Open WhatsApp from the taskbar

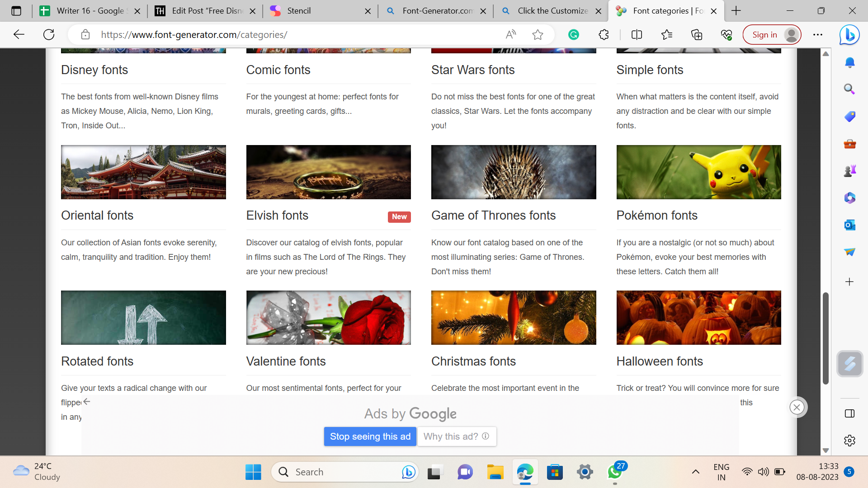point(615,472)
